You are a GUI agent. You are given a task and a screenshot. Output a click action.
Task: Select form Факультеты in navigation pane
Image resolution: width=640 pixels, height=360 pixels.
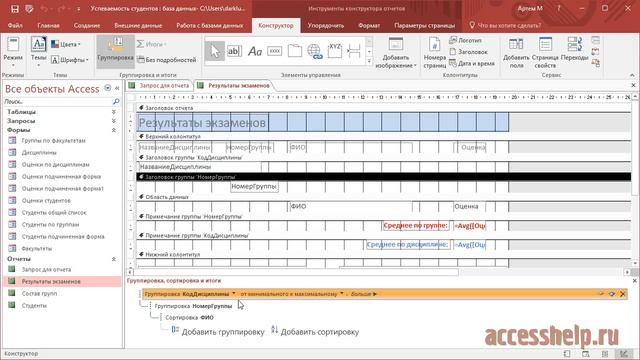pyautogui.click(x=37, y=248)
